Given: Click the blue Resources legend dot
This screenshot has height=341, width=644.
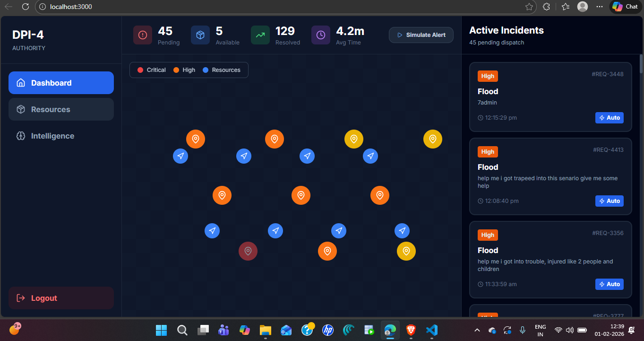Looking at the screenshot, I should 206,70.
